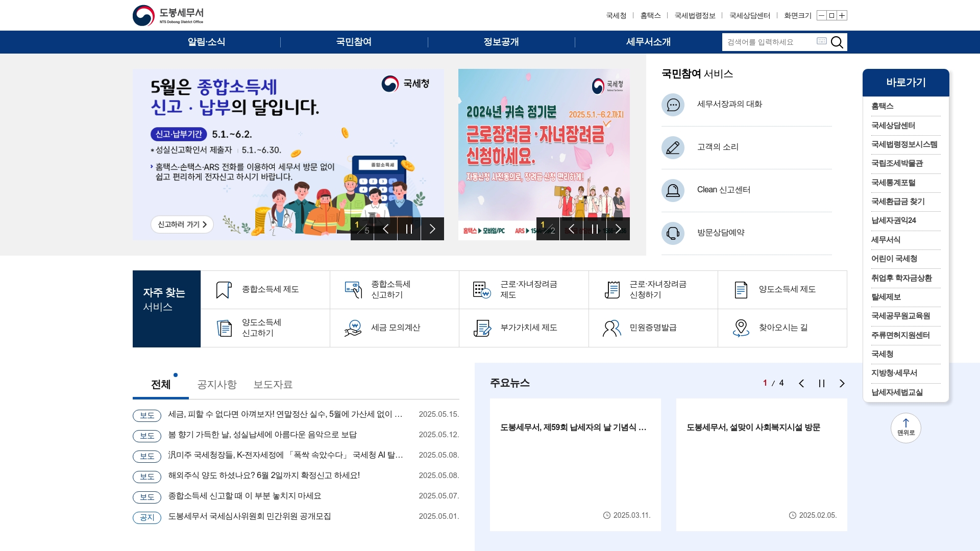Open 탈세제보 shortcut
This screenshot has height=551, width=980.
tap(886, 297)
